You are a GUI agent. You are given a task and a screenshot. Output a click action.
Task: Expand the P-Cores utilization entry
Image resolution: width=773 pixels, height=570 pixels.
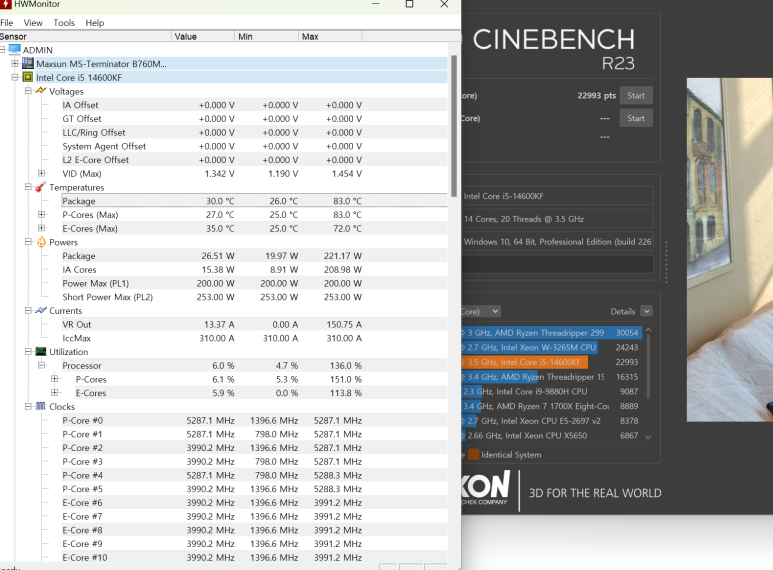tap(55, 379)
